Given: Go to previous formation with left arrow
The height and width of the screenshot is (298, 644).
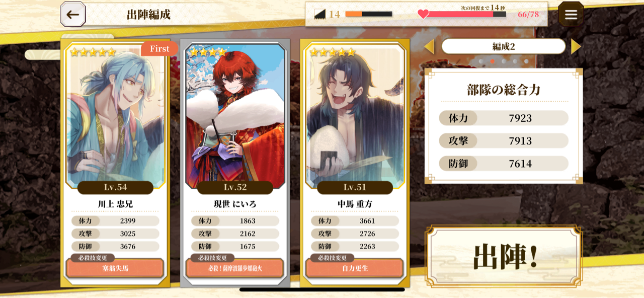Looking at the screenshot, I should pos(429,46).
